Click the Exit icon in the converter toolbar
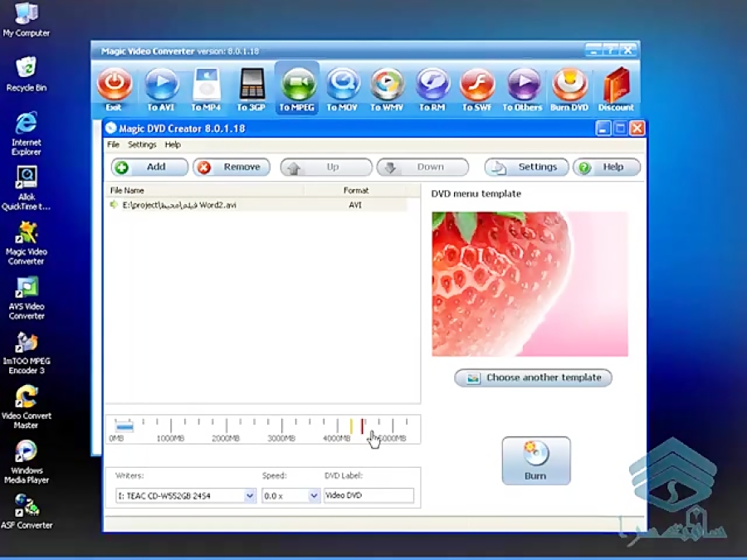747x560 pixels. pos(115,87)
